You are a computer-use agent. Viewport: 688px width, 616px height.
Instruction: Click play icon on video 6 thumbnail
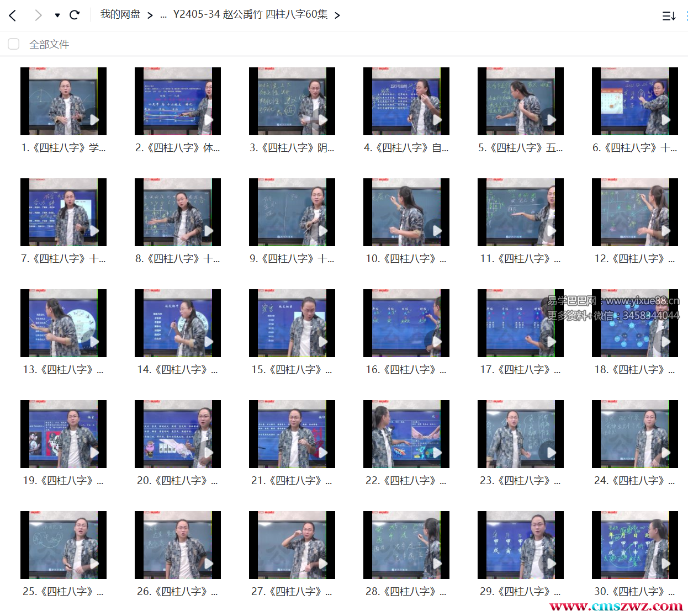(x=666, y=120)
